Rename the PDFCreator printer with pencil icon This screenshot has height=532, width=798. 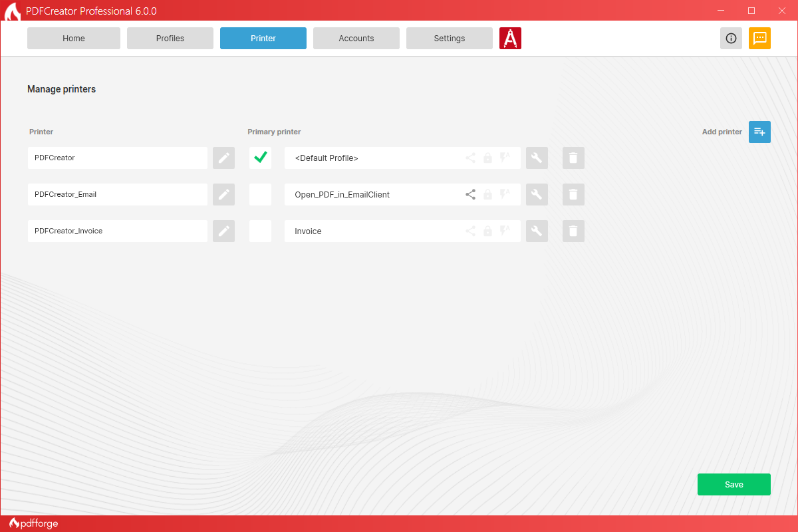click(x=224, y=158)
